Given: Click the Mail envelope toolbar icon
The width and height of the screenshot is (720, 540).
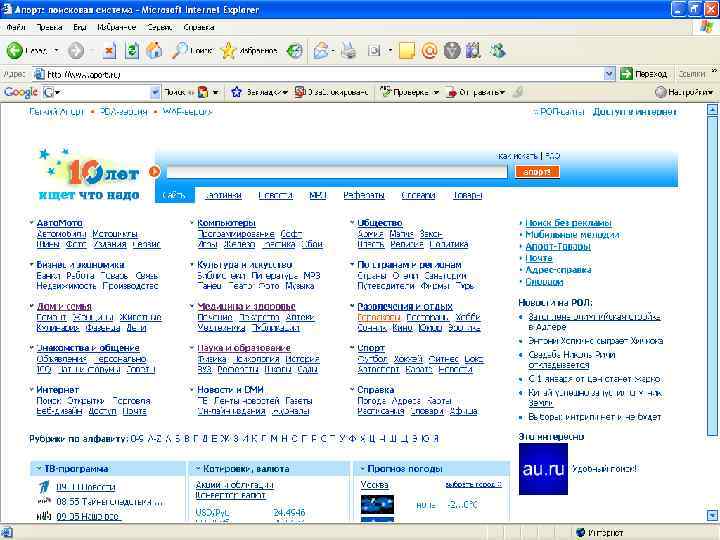Looking at the screenshot, I should click(x=321, y=51).
